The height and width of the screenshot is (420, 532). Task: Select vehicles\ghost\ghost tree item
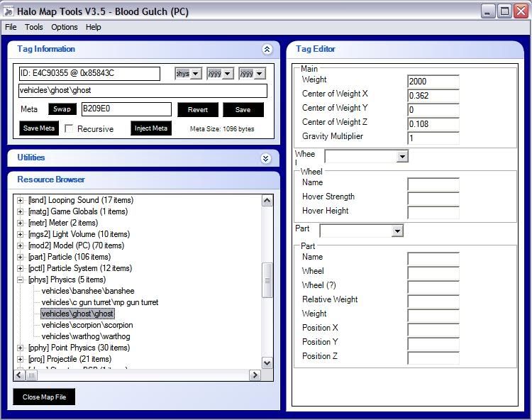coord(77,314)
